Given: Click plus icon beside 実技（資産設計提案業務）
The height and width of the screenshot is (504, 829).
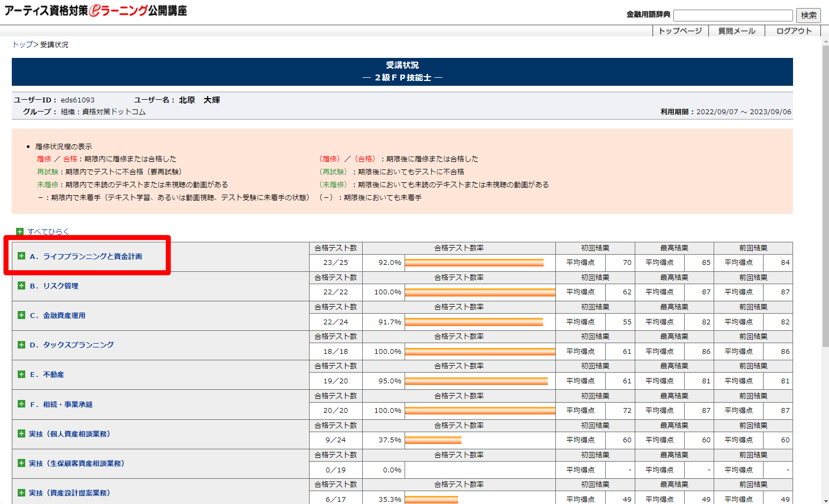Looking at the screenshot, I should click(21, 492).
